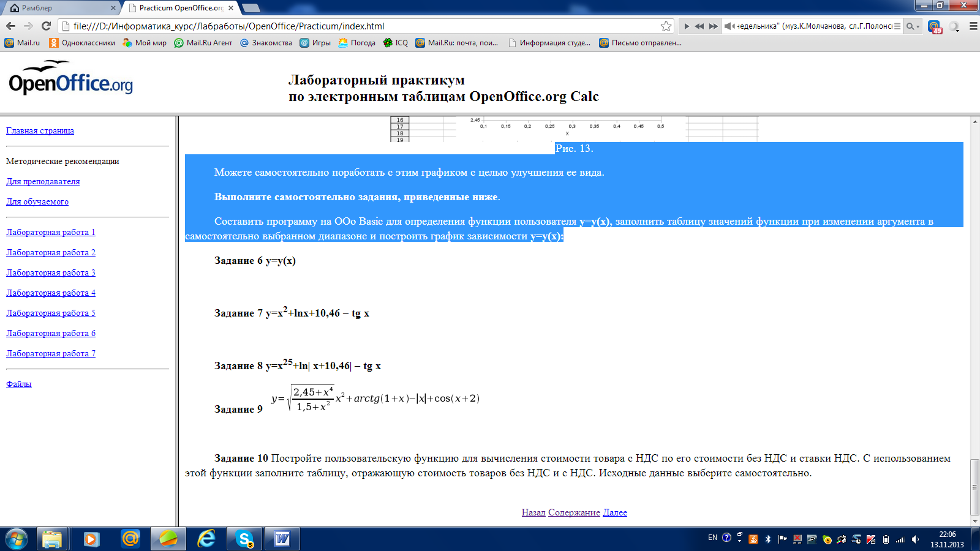Viewport: 980px width, 551px height.
Task: Open the Mail.Ru Агент bookmark
Action: (x=203, y=43)
